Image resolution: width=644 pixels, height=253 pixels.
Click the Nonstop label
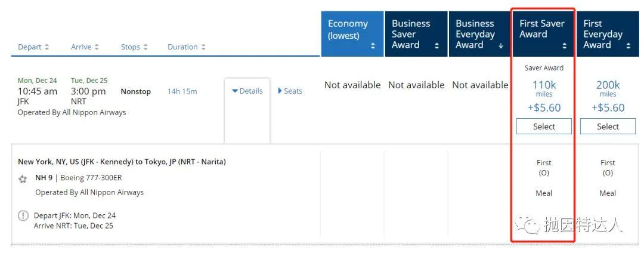click(x=135, y=91)
